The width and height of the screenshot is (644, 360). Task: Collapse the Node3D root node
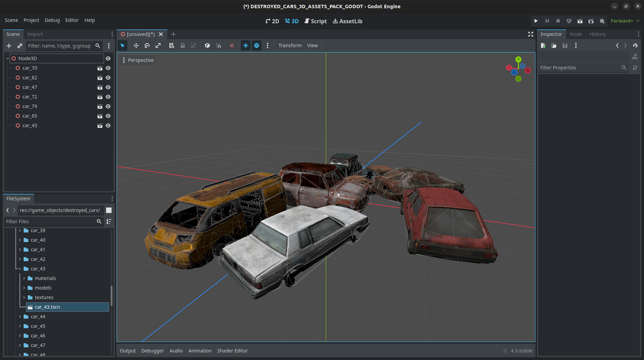click(7, 58)
